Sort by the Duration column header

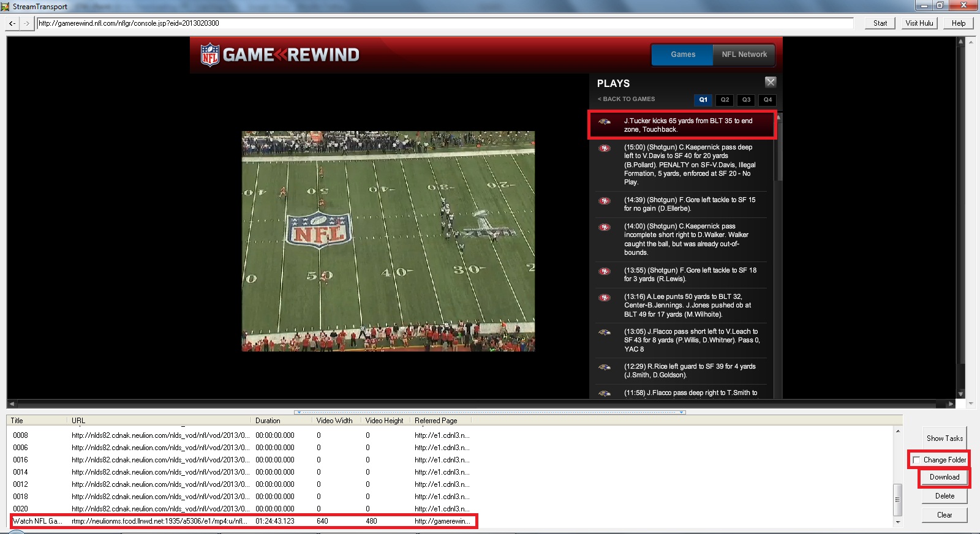click(282, 421)
